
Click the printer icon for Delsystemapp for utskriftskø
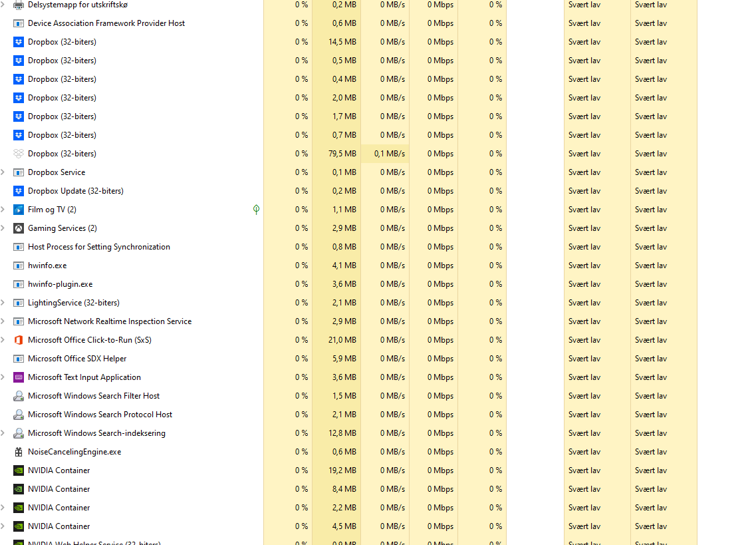coord(19,5)
